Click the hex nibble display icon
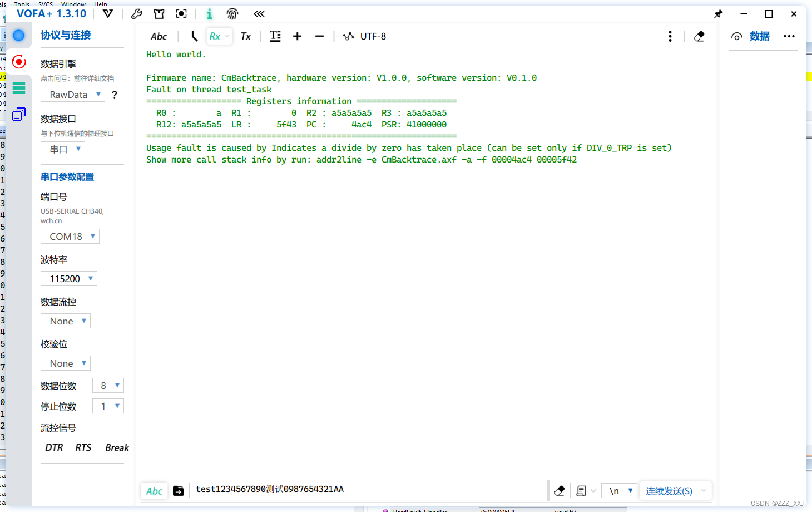Screen dimensions: 812x512 click(x=194, y=36)
